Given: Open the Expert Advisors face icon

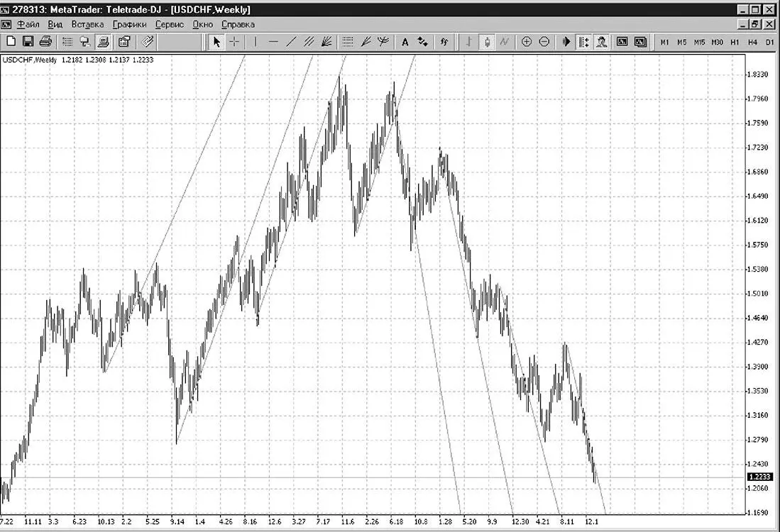Looking at the screenshot, I should pyautogui.click(x=602, y=43).
